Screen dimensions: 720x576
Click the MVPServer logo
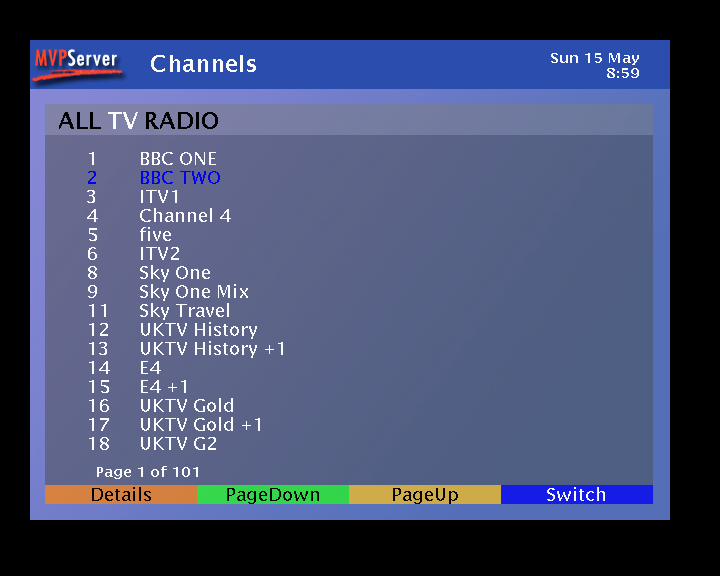77,64
